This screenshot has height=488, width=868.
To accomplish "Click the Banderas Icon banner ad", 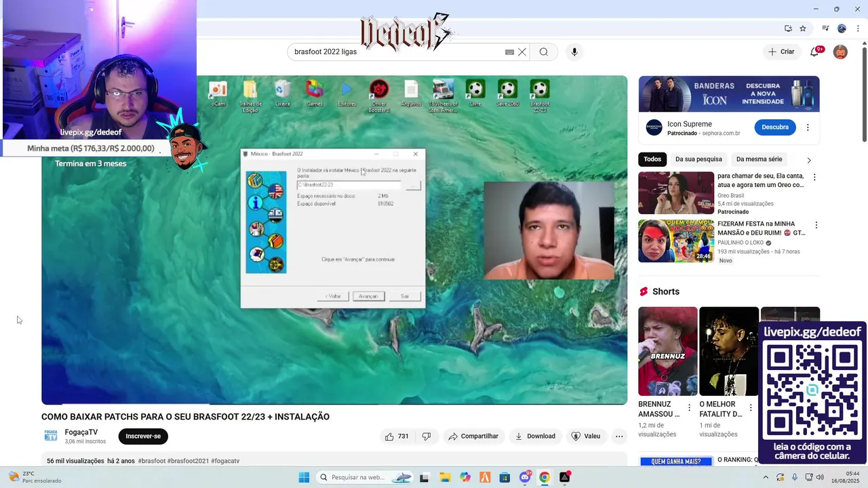I will tap(729, 94).
